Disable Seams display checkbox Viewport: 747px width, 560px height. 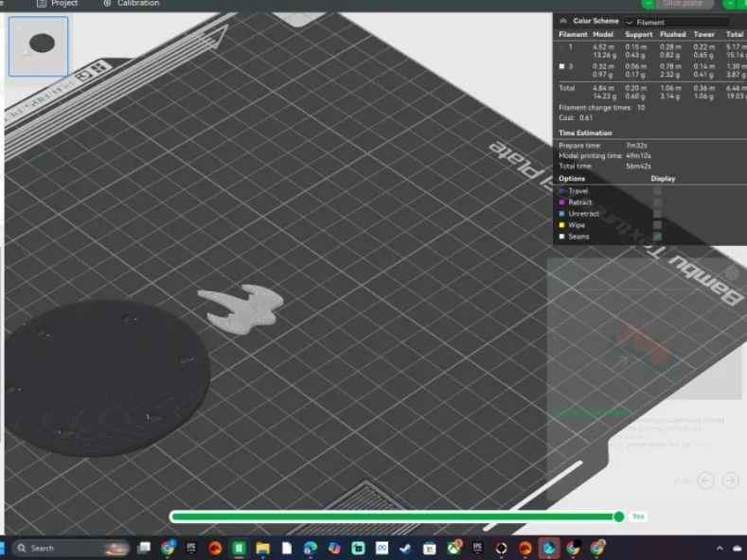point(657,236)
